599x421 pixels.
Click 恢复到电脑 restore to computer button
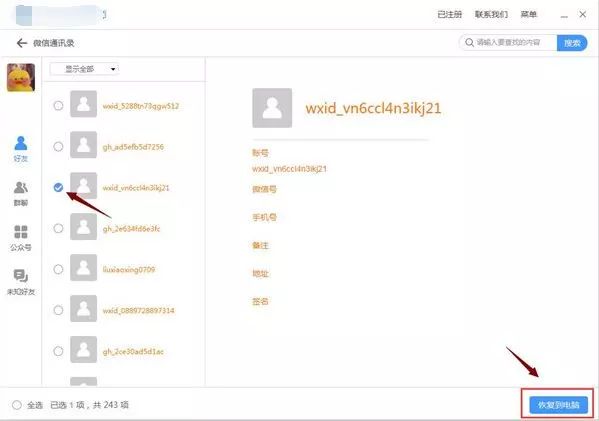(x=558, y=405)
